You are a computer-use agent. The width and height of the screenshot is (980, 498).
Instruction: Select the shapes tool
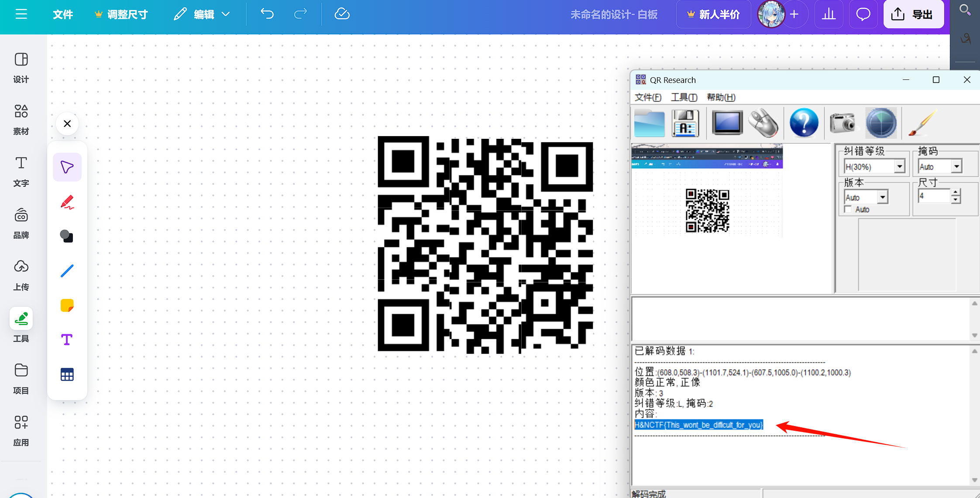(x=67, y=236)
